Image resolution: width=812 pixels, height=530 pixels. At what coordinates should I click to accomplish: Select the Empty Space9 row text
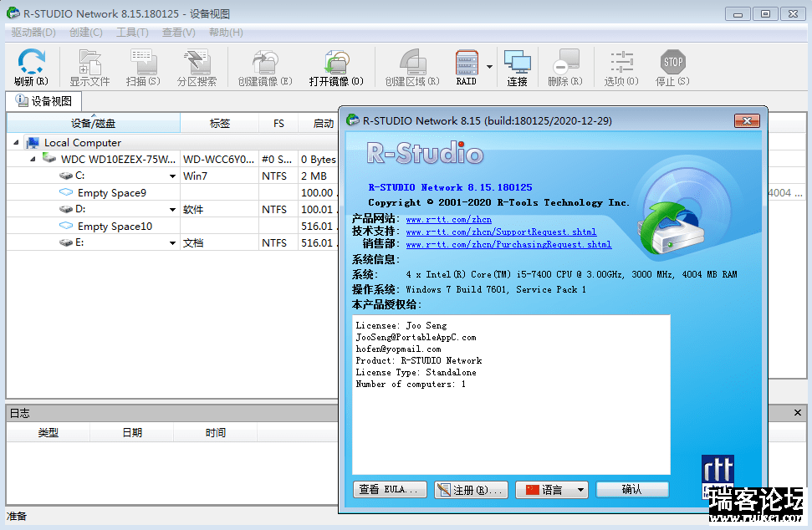click(x=112, y=193)
